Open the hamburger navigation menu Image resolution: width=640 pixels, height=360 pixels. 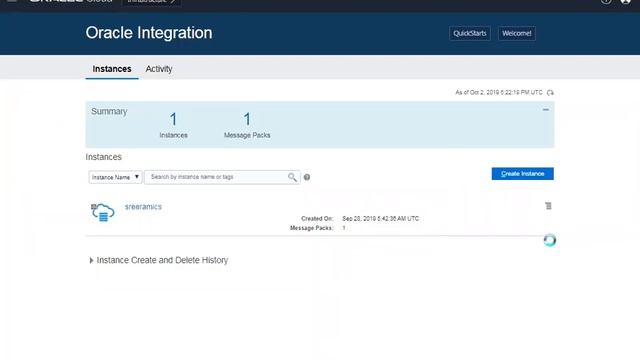(12, 1)
